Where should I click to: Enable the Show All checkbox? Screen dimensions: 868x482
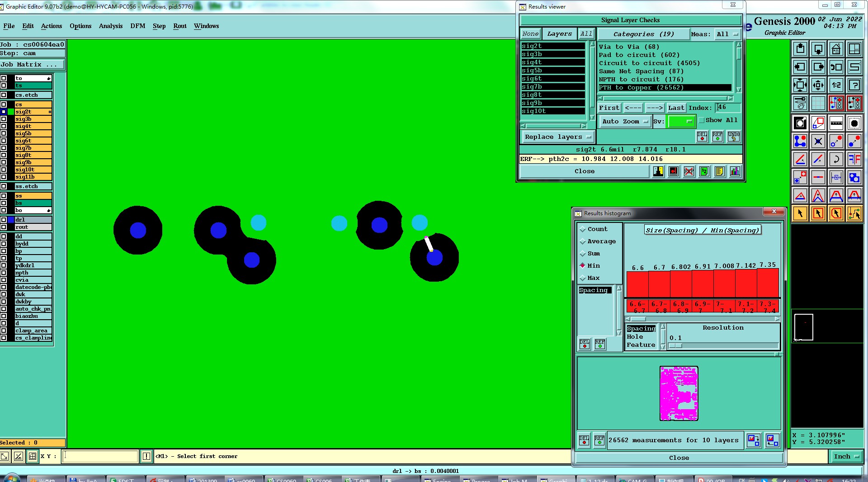tap(702, 120)
